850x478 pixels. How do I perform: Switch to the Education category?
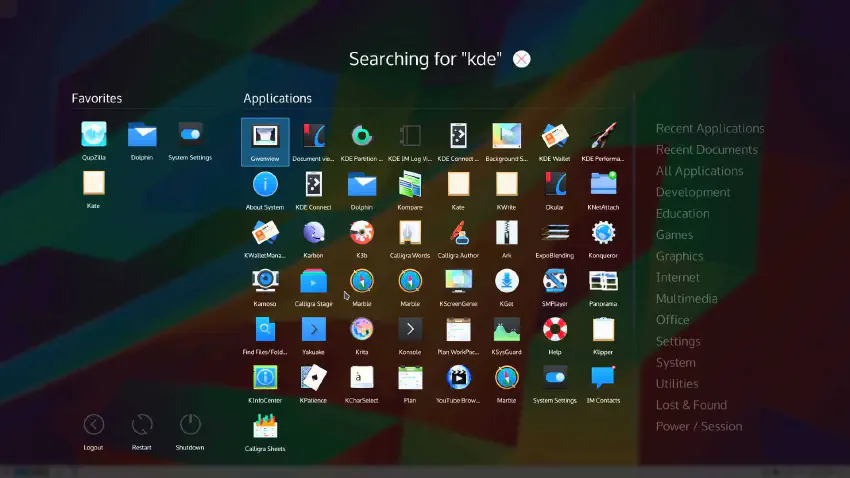pos(682,214)
